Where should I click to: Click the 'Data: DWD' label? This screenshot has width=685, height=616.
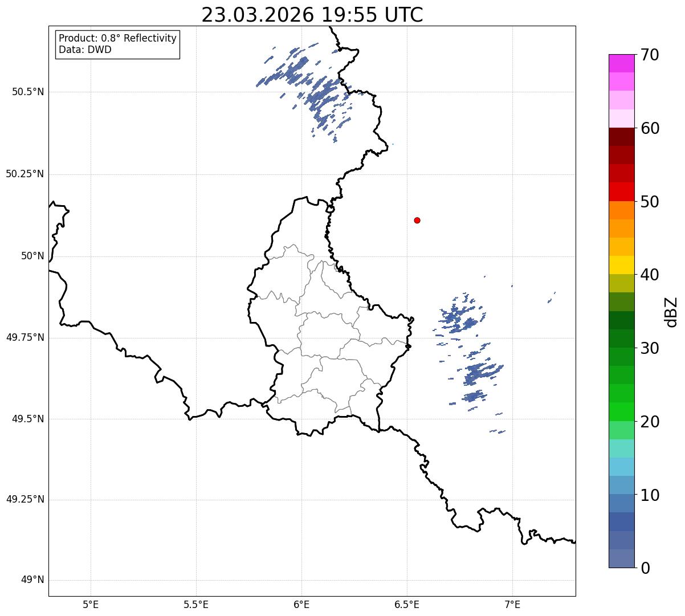[x=85, y=50]
